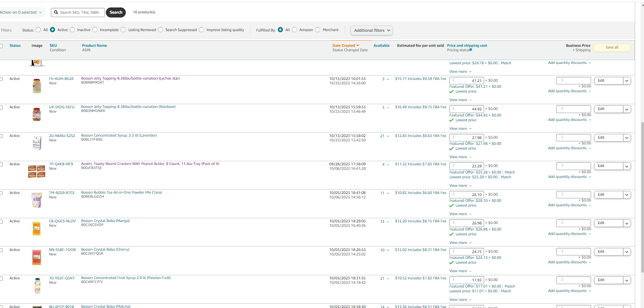The width and height of the screenshot is (644, 308).
Task: Expand available quantity 21 for Lavender syrup
Action: click(x=385, y=136)
